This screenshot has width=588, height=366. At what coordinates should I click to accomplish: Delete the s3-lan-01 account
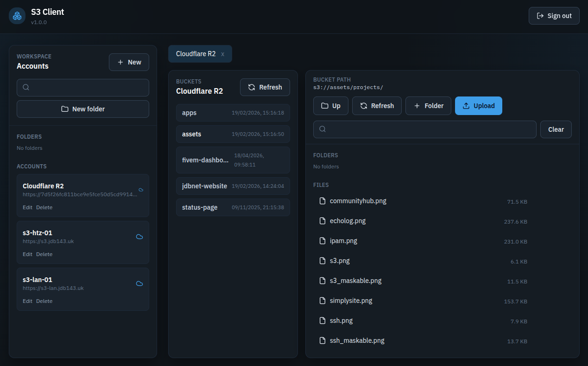tap(44, 301)
